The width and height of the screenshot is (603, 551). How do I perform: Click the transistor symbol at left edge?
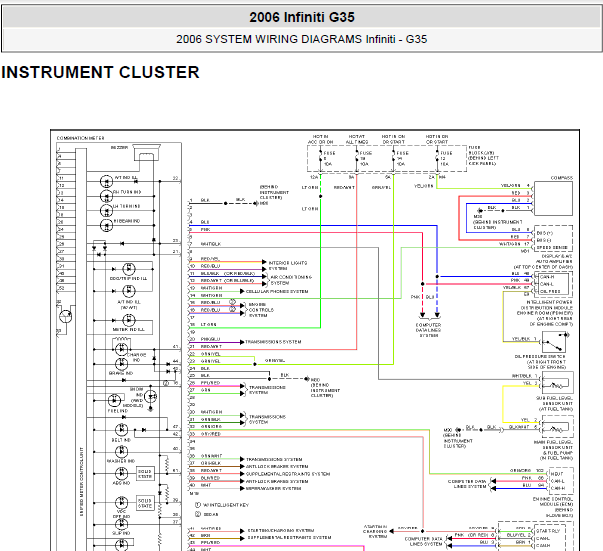coord(66,316)
